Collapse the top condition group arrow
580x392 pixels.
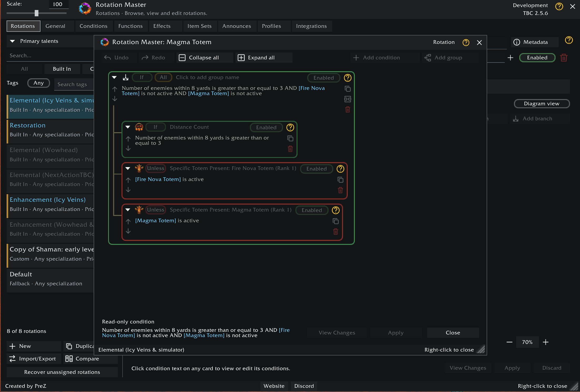tap(114, 77)
